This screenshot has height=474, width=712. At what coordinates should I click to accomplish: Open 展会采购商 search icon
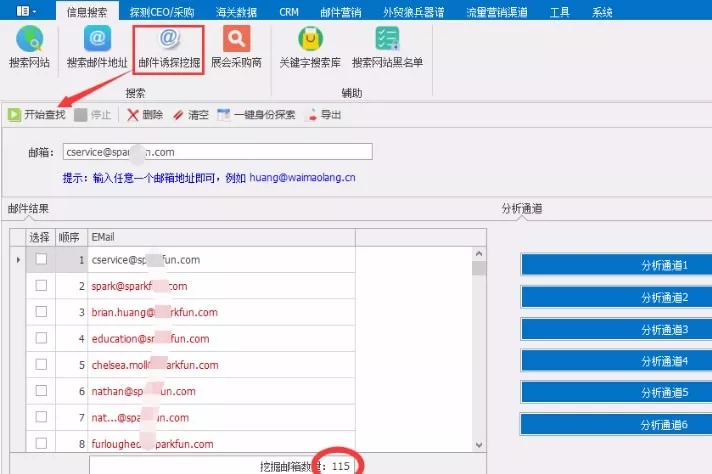[236, 46]
